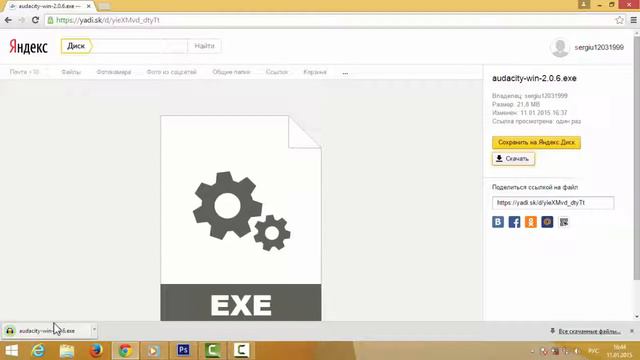640x360 pixels.
Task: Close the downloads bar
Action: (632, 331)
